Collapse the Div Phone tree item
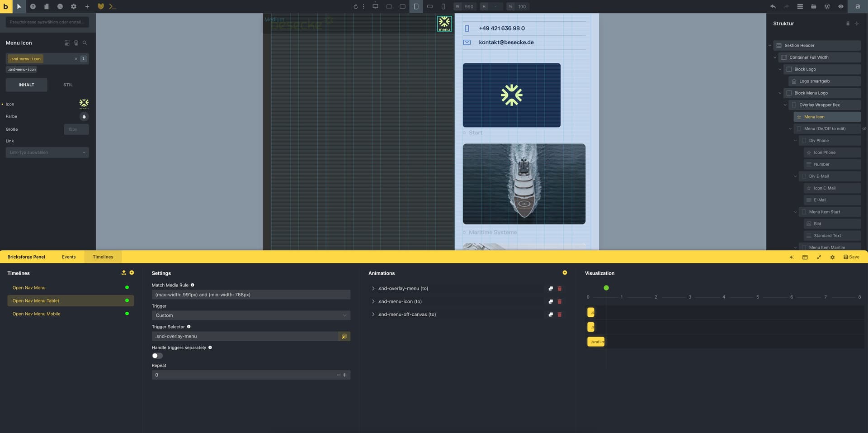This screenshot has height=433, width=868. point(795,141)
